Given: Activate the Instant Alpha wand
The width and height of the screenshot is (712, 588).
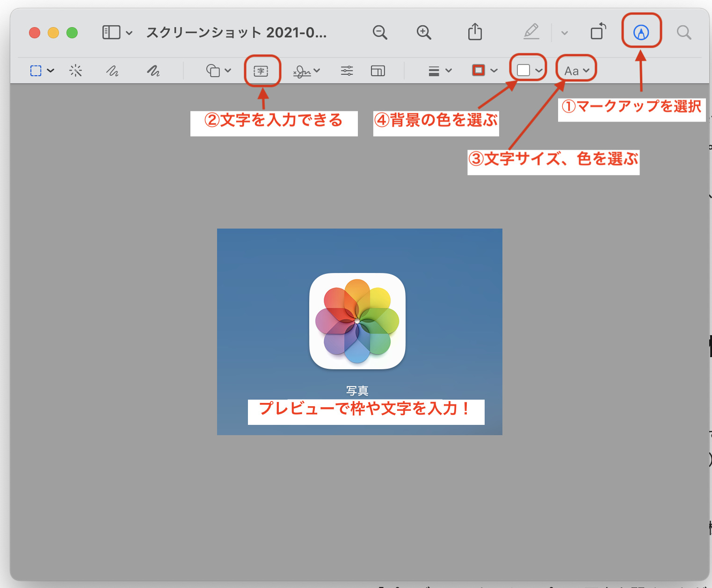Looking at the screenshot, I should click(76, 71).
